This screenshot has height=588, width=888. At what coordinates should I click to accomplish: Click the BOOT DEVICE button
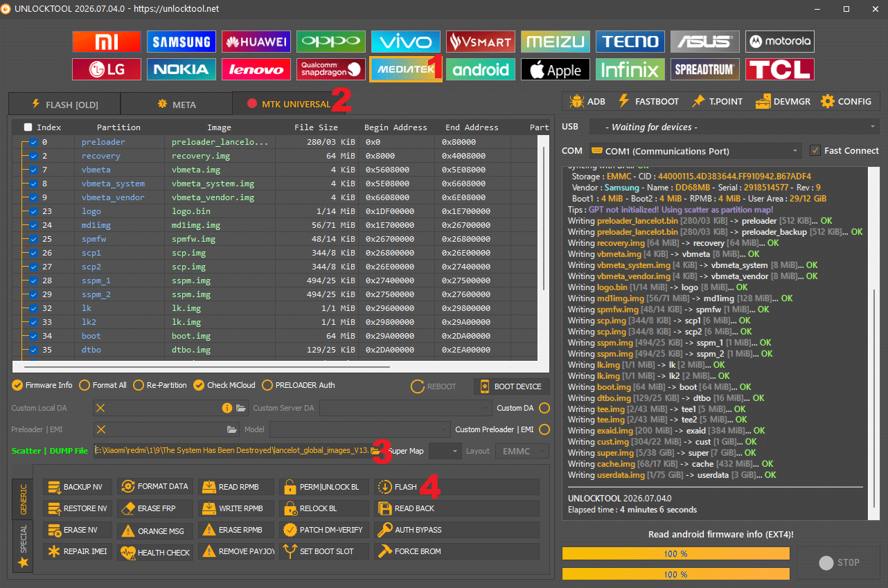(511, 386)
